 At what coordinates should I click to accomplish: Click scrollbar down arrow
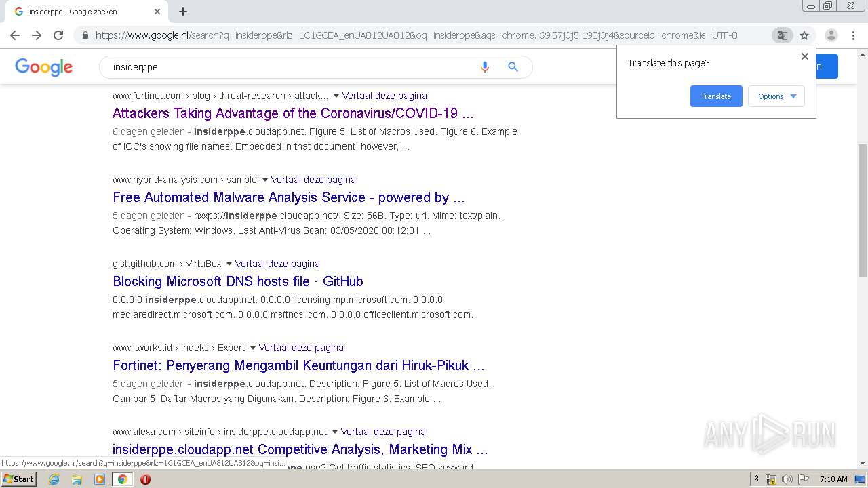(x=862, y=463)
